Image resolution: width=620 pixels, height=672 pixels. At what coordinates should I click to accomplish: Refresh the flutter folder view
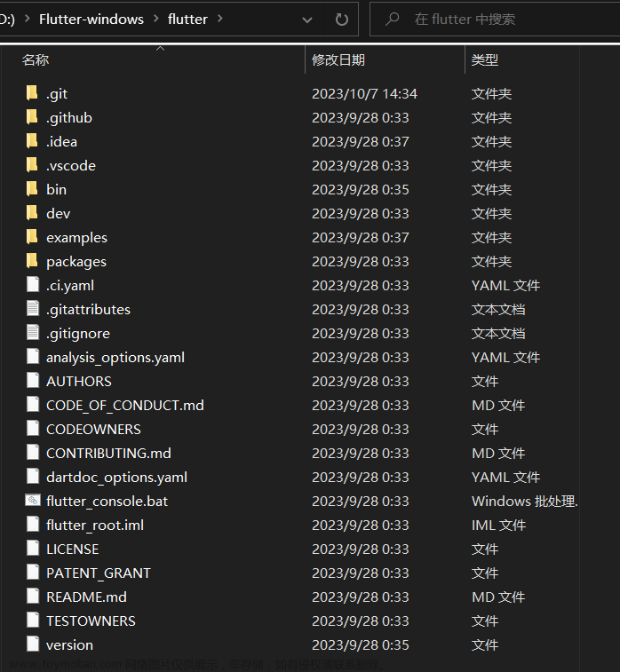tap(342, 20)
